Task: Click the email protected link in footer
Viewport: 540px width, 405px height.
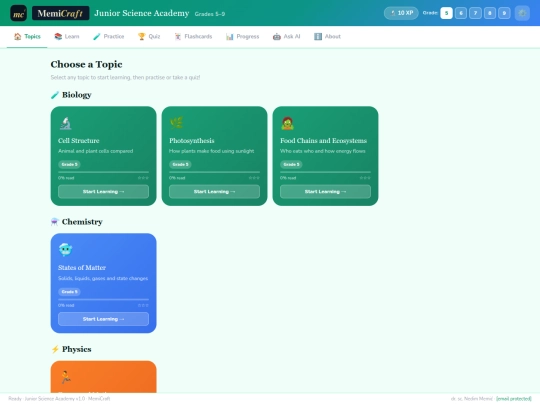Action: click(514, 399)
